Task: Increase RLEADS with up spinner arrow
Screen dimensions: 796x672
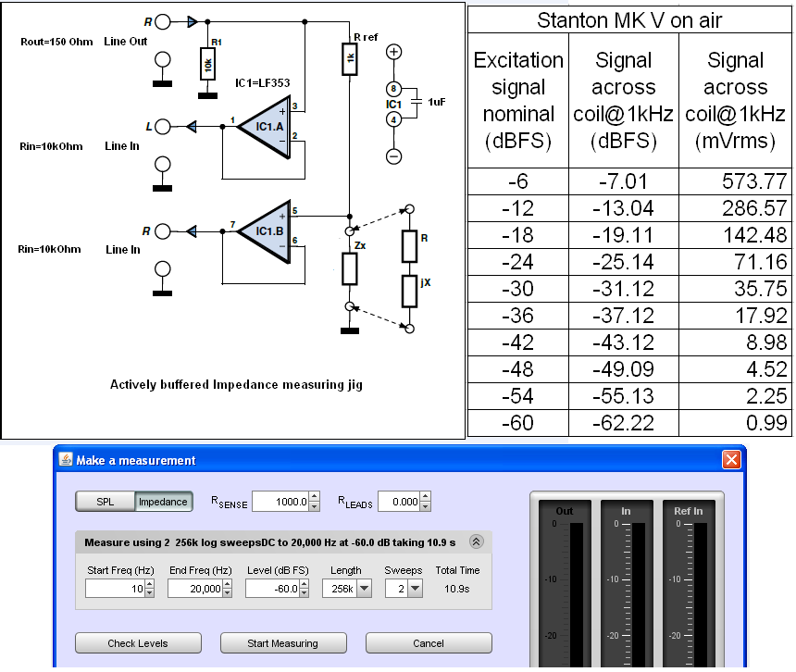Action: point(426,497)
